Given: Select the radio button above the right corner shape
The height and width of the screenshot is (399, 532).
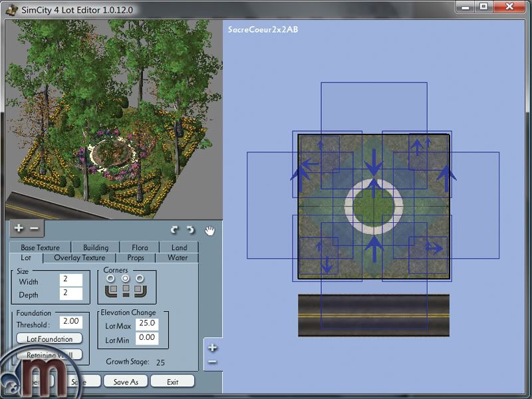Looking at the screenshot, I should tap(140, 279).
